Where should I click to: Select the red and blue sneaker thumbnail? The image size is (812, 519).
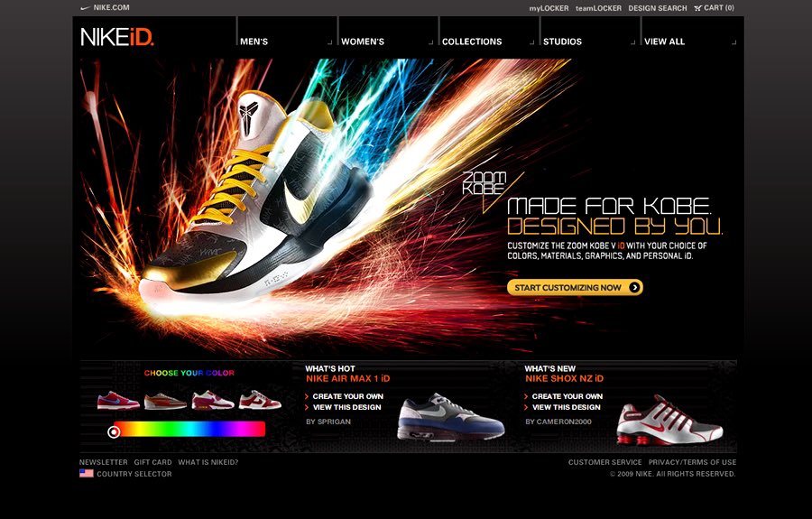118,401
